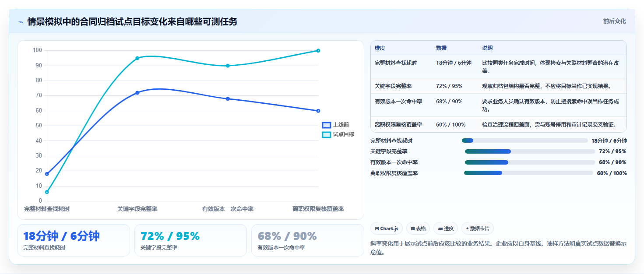Click the 试点目标 data point at 100
Screen dimensions: 644x274
point(318,51)
